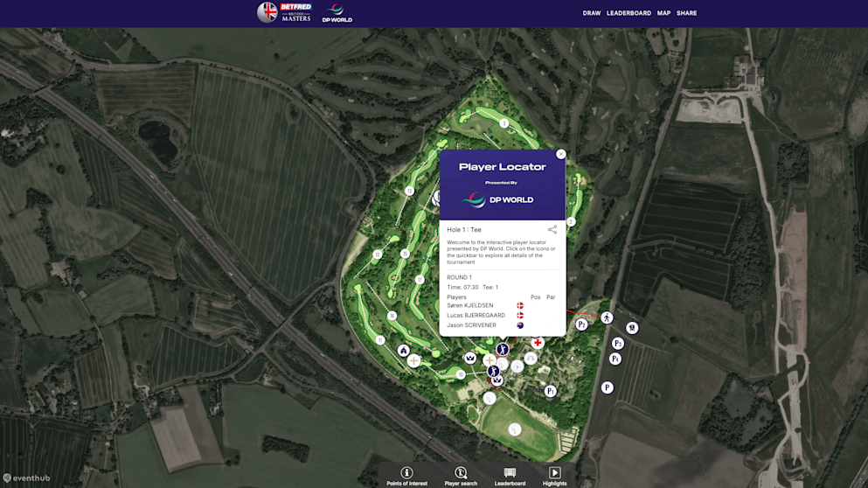The height and width of the screenshot is (488, 868).
Task: Open MAP in the top navigation
Action: (x=663, y=13)
